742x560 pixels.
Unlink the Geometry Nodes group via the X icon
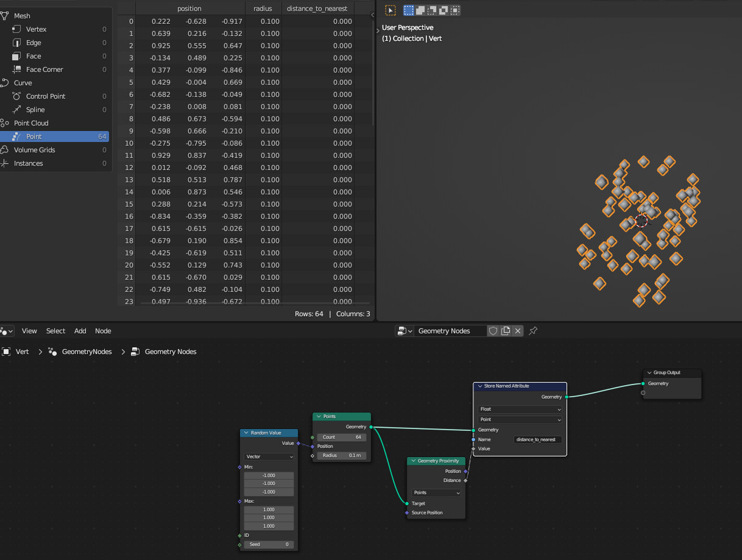(x=517, y=330)
